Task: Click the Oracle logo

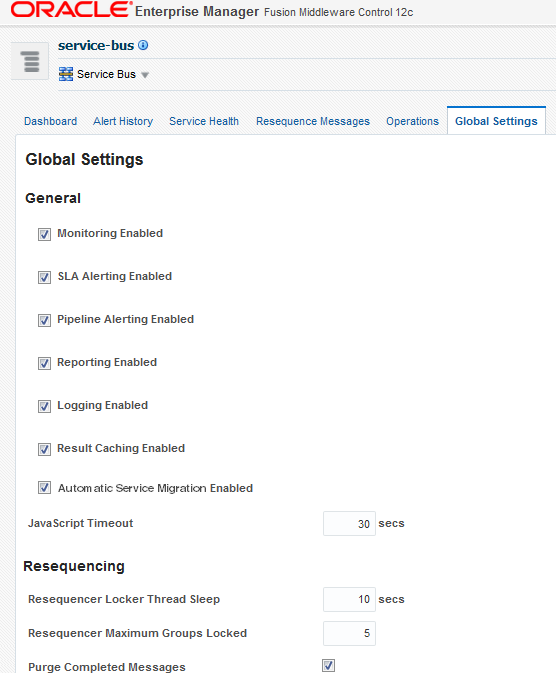Action: click(x=71, y=10)
